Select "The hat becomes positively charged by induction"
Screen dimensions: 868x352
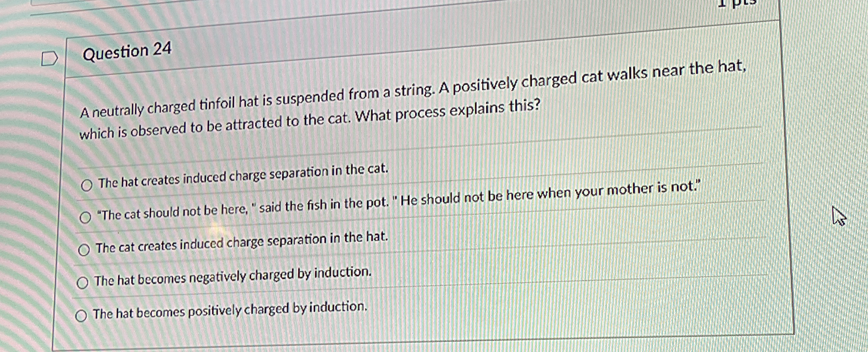point(81,316)
